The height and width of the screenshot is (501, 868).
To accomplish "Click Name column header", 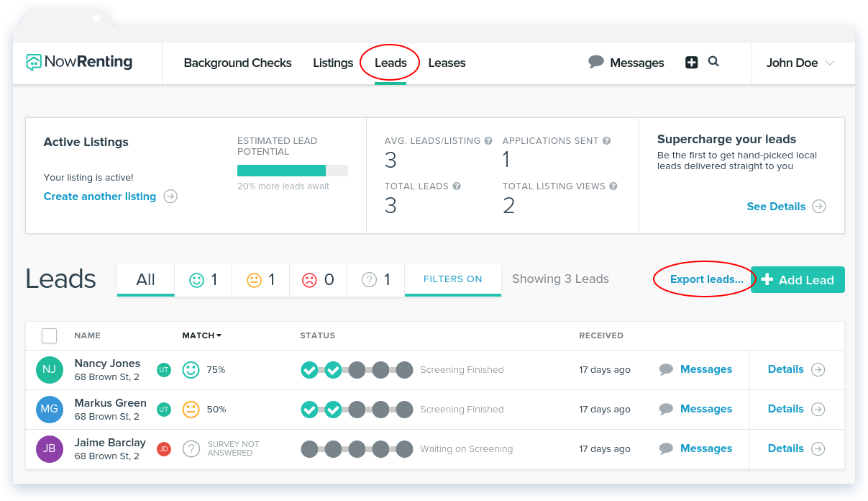I will (x=88, y=335).
